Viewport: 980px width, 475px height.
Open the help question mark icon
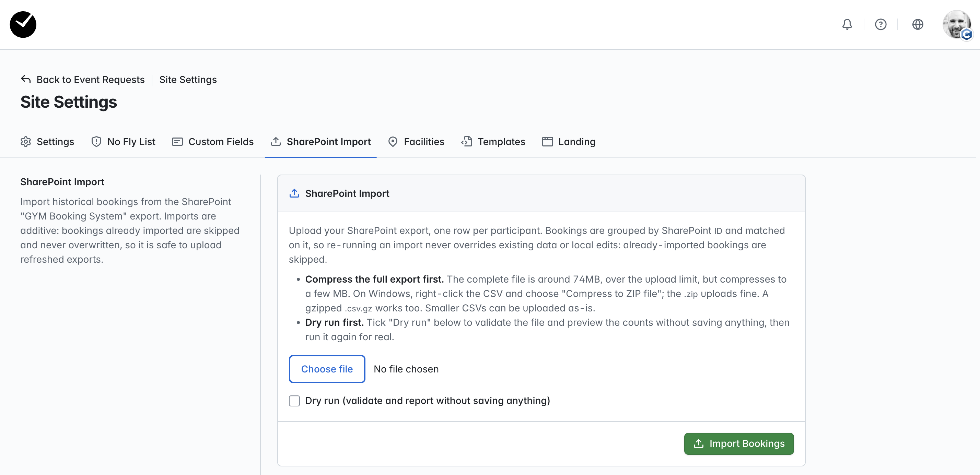880,24
